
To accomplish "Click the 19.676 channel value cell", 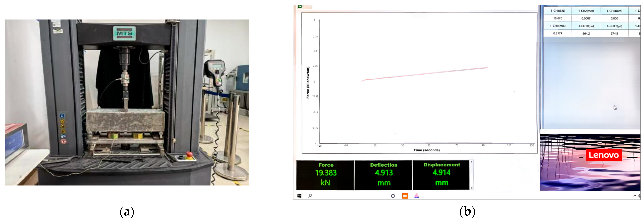I will [x=558, y=18].
